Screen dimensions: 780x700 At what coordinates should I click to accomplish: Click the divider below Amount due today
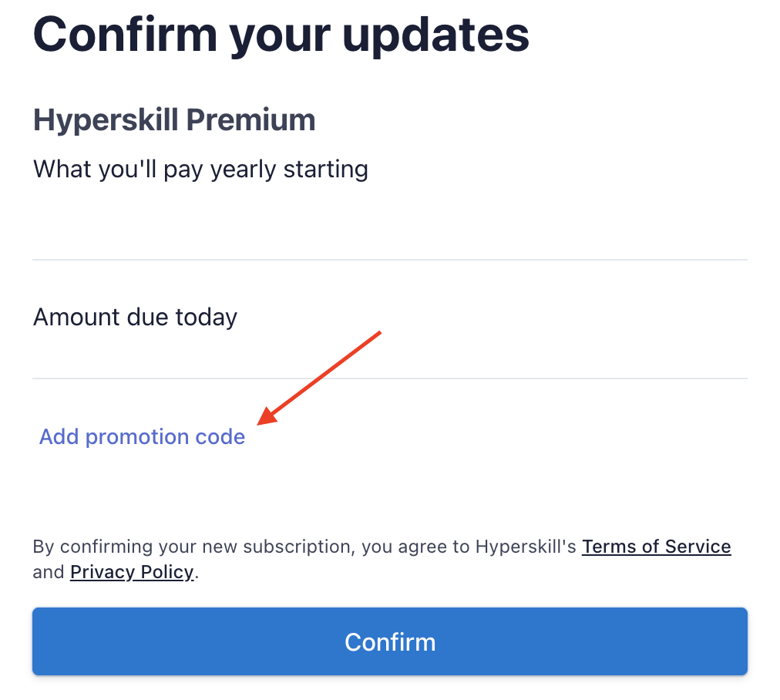389,378
